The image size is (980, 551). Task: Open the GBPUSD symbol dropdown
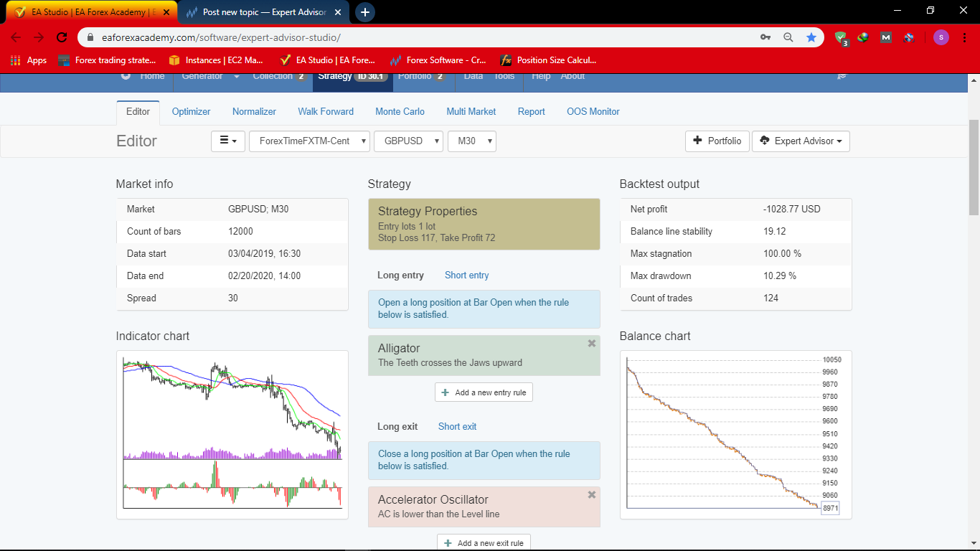pyautogui.click(x=408, y=141)
